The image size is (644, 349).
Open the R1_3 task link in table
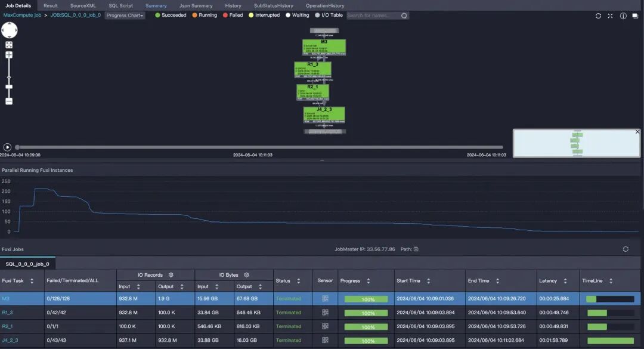click(7, 313)
